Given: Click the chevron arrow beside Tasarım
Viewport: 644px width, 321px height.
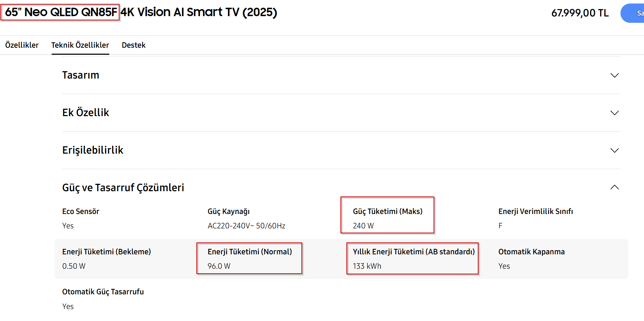Looking at the screenshot, I should click(614, 75).
